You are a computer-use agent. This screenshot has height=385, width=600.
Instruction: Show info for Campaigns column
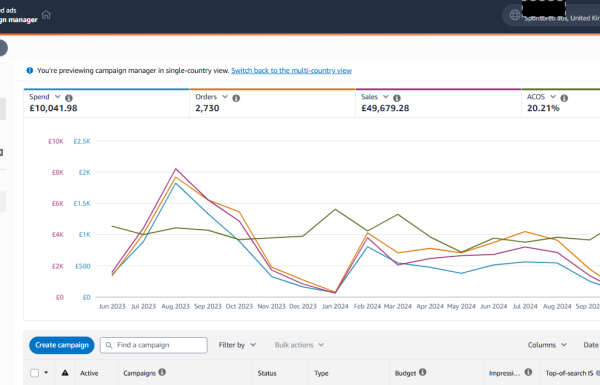[x=162, y=372]
